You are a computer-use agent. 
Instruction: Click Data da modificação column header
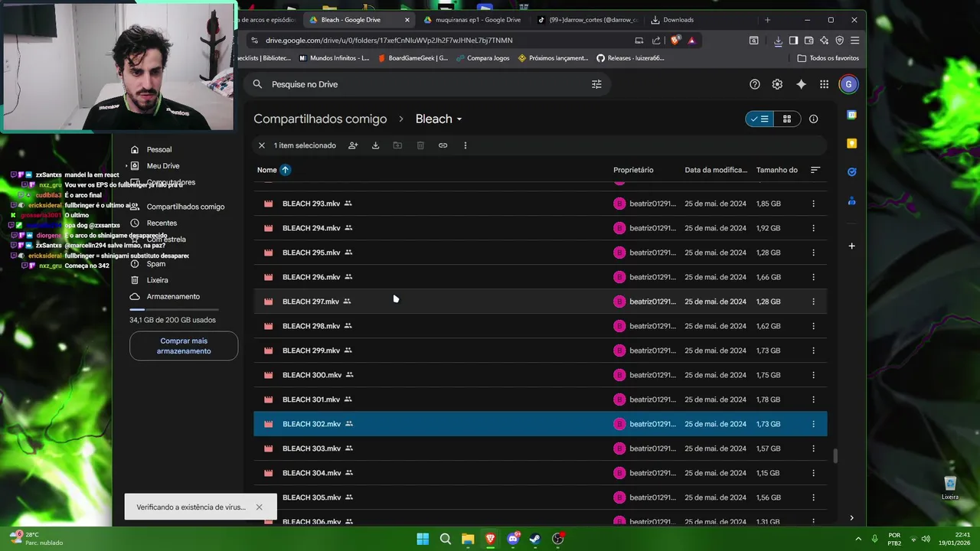point(716,170)
